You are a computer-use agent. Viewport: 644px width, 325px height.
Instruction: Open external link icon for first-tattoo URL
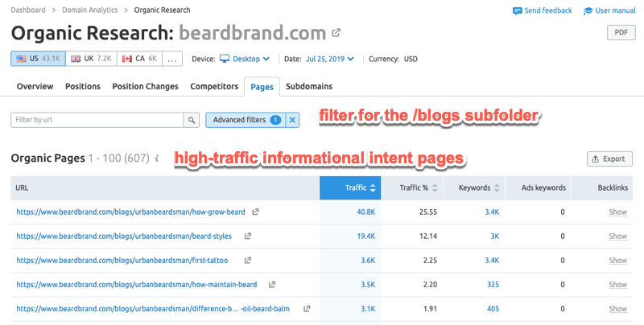pyautogui.click(x=248, y=261)
